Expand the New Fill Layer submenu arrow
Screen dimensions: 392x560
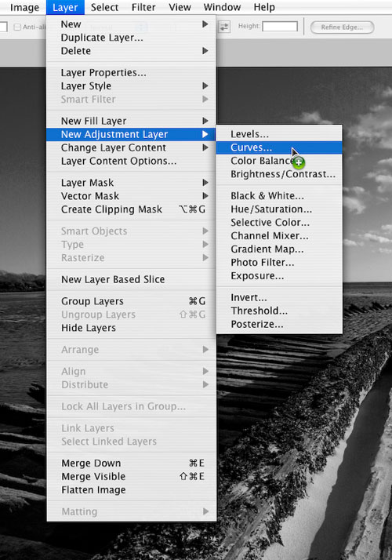[205, 121]
